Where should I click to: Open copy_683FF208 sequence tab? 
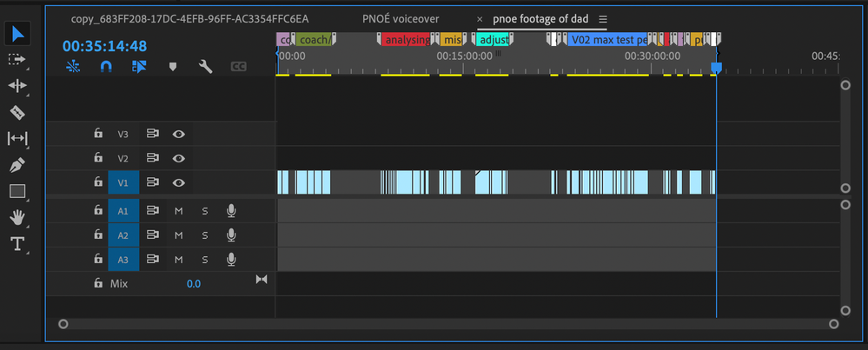pos(189,18)
